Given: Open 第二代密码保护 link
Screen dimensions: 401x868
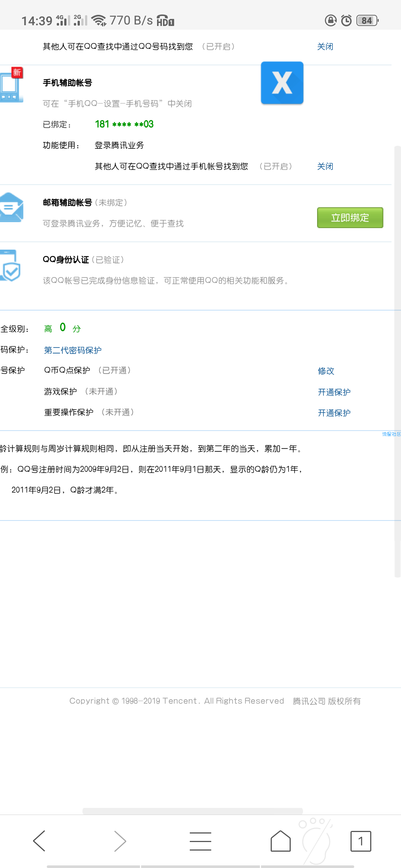Looking at the screenshot, I should click(73, 350).
